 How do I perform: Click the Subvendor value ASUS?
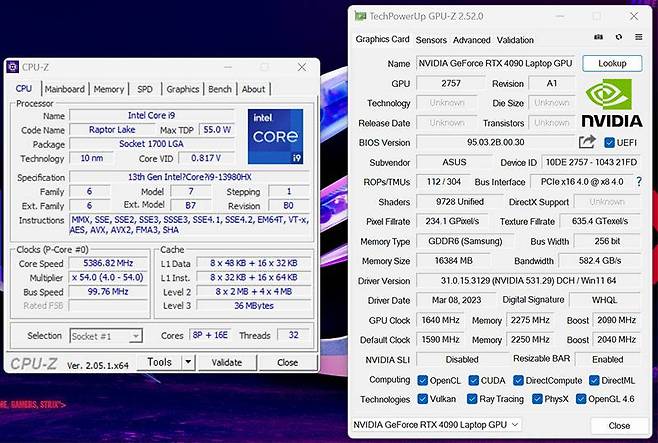coord(454,162)
